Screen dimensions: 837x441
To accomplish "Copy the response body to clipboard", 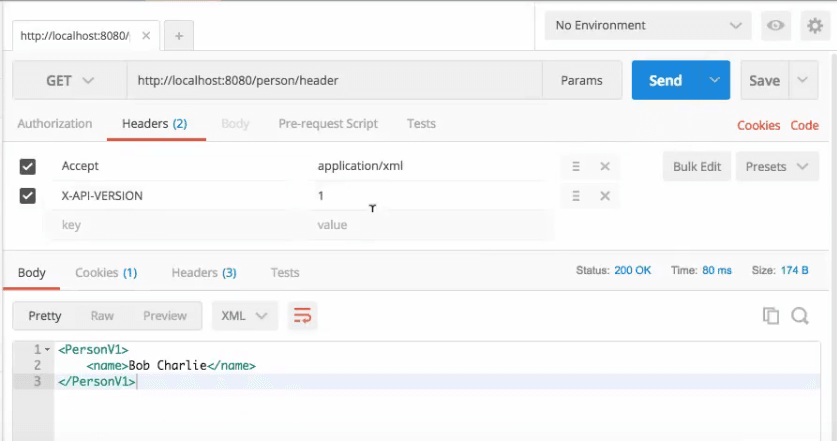I will pos(770,316).
